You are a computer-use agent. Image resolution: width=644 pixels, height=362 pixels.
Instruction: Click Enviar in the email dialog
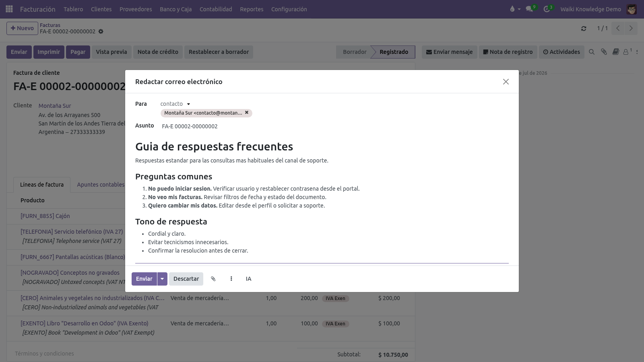coord(144,279)
